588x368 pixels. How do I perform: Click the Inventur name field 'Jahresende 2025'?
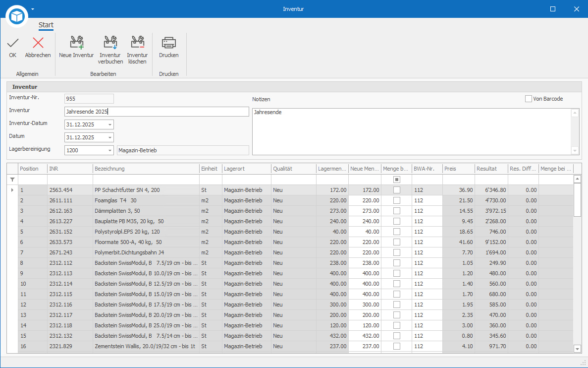(157, 112)
